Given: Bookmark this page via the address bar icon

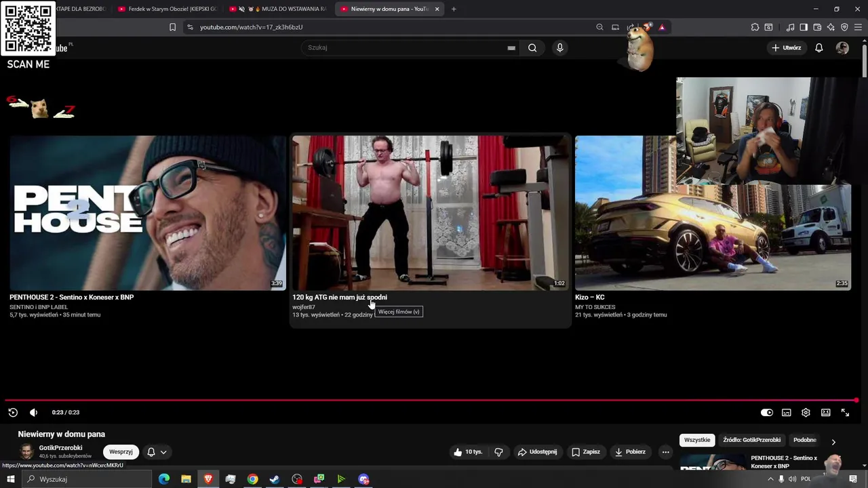Looking at the screenshot, I should 172,27.
